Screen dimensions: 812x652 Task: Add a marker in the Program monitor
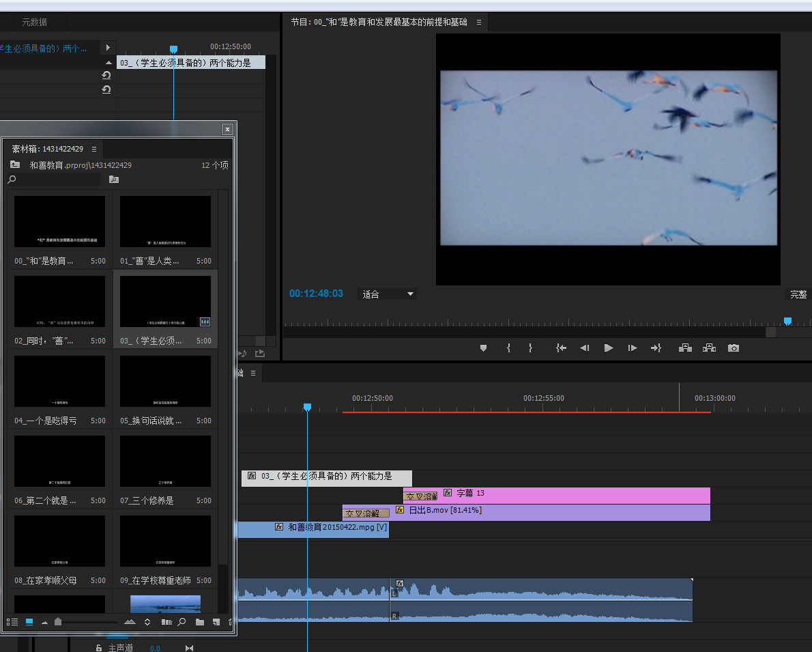[483, 348]
